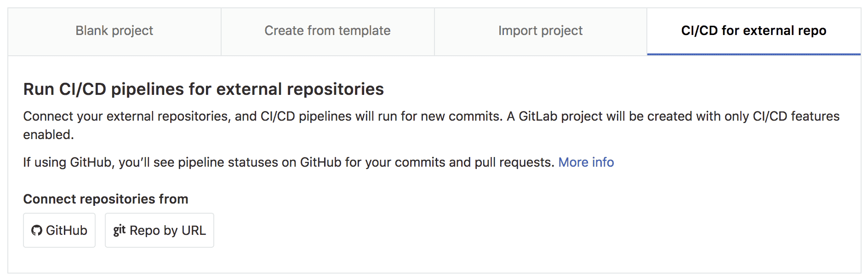Connect repositories from GitHub

(59, 230)
